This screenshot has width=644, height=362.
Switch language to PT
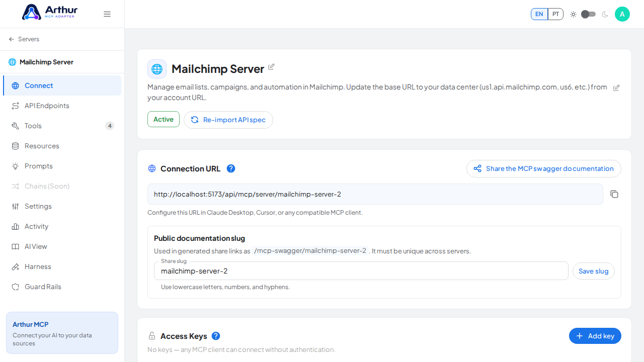pyautogui.click(x=555, y=14)
